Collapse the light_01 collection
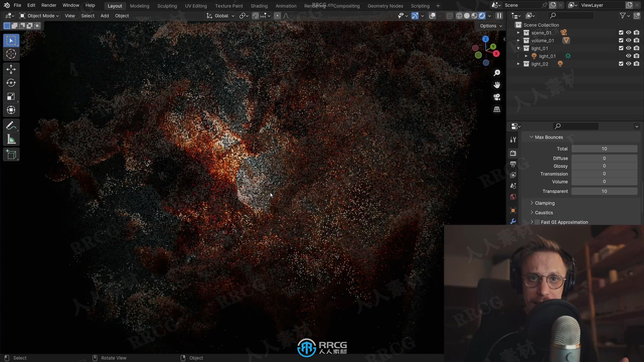Screen dimensions: 644x362 tap(518, 48)
